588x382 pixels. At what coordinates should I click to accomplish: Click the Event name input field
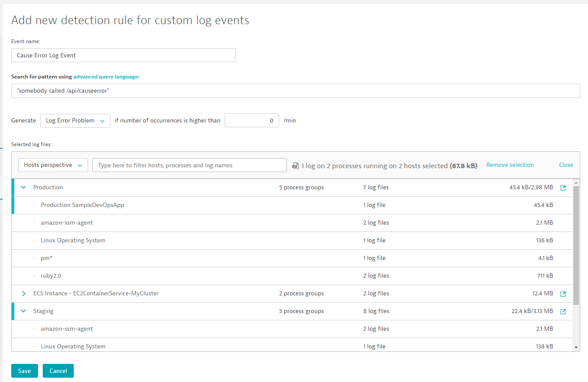tap(123, 55)
